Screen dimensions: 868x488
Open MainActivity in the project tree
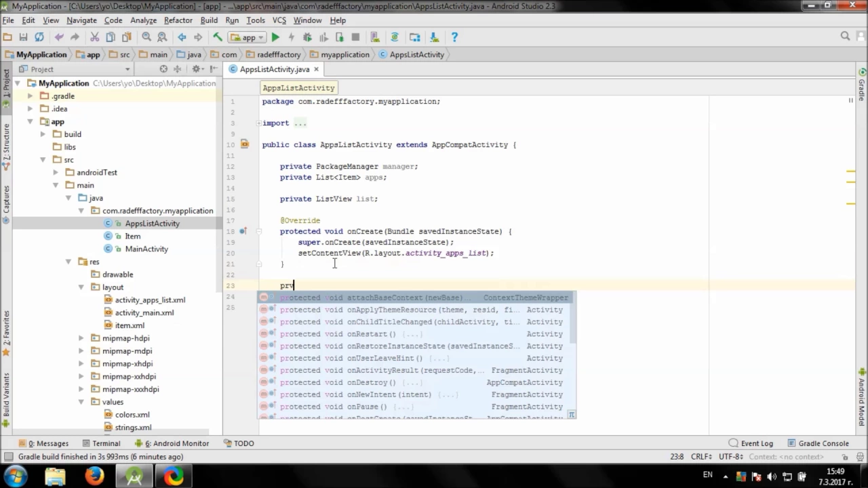146,249
